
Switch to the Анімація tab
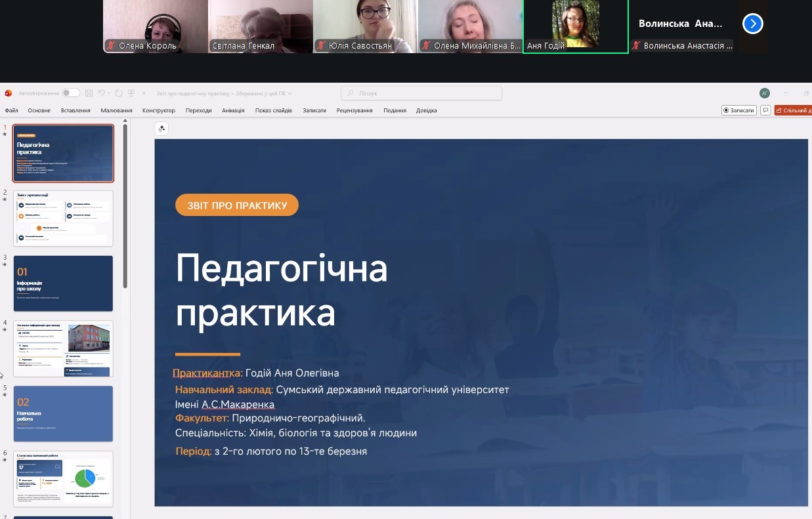click(233, 110)
